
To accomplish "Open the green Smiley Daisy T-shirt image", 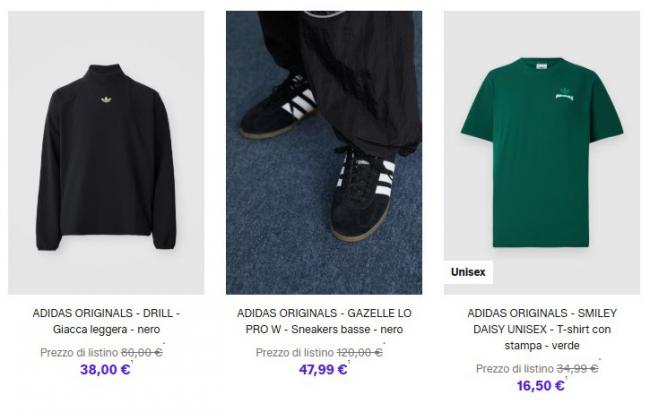I will click(542, 153).
